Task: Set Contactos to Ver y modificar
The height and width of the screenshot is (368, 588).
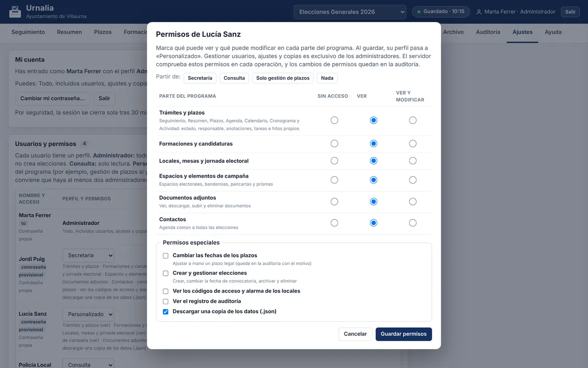Action: [413, 223]
